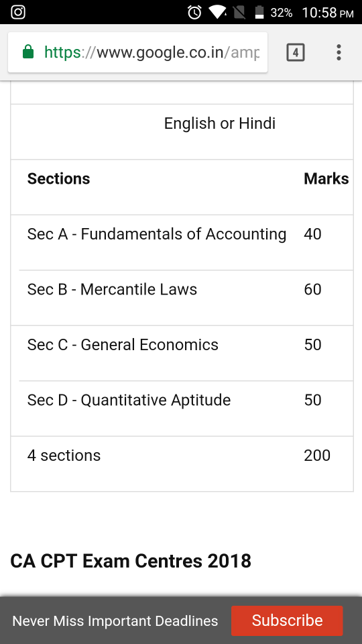
Task: Select the Sec C General Economics row
Action: point(182,354)
